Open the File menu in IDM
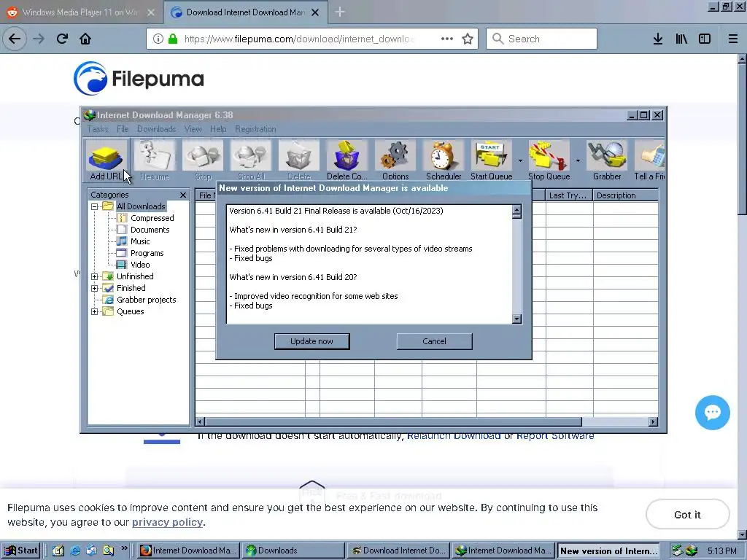The height and width of the screenshot is (560, 747). (123, 129)
